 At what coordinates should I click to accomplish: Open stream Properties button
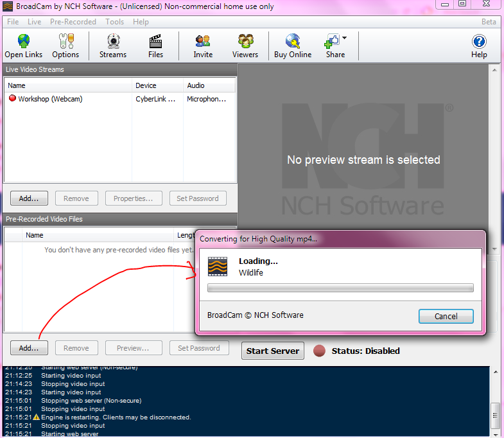click(x=134, y=198)
